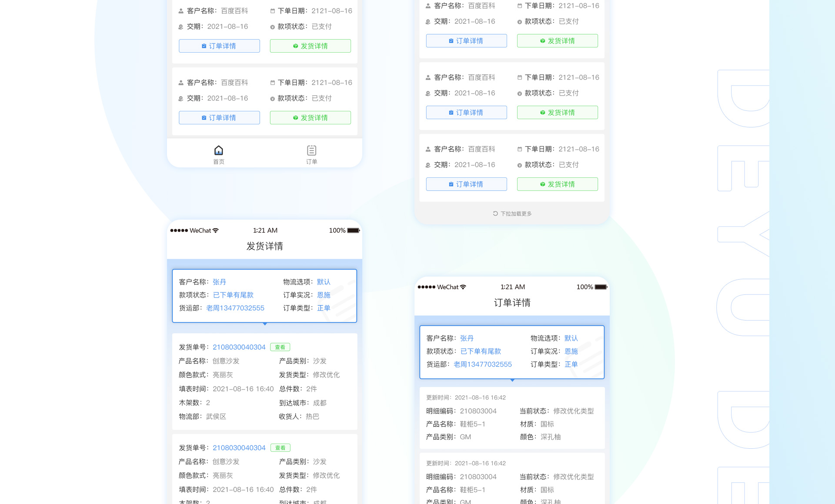Open 默认 logistics option on 发货详情 page
Screen dimensions: 835x504
click(x=323, y=282)
